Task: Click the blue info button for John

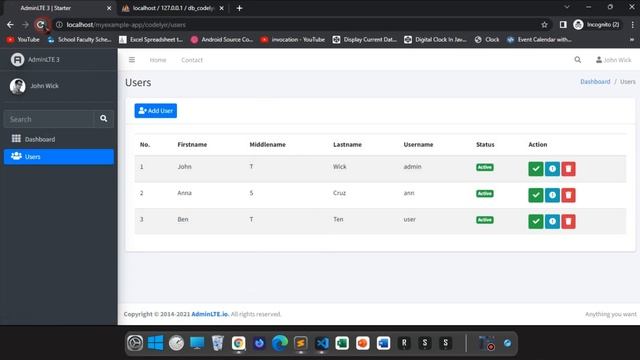Action: pyautogui.click(x=552, y=169)
